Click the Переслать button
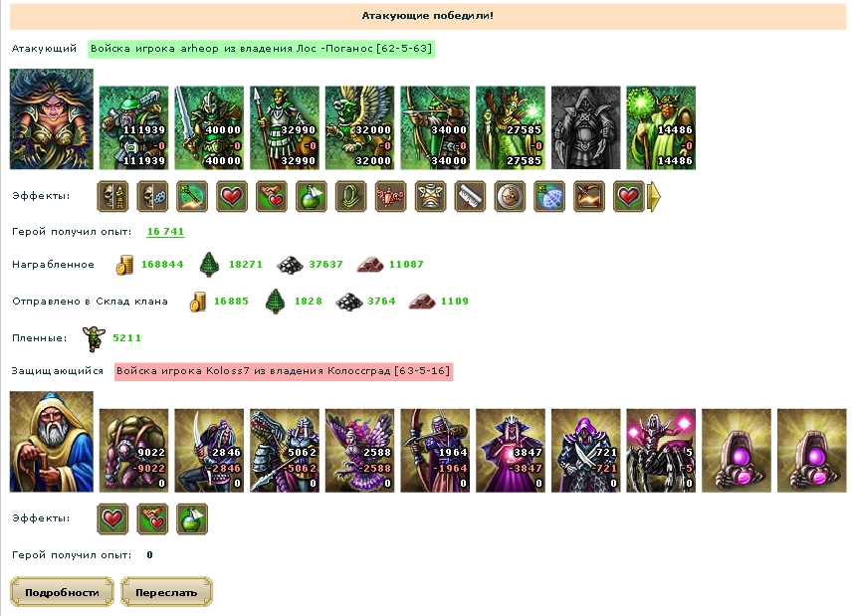This screenshot has width=852, height=616. pyautogui.click(x=166, y=591)
